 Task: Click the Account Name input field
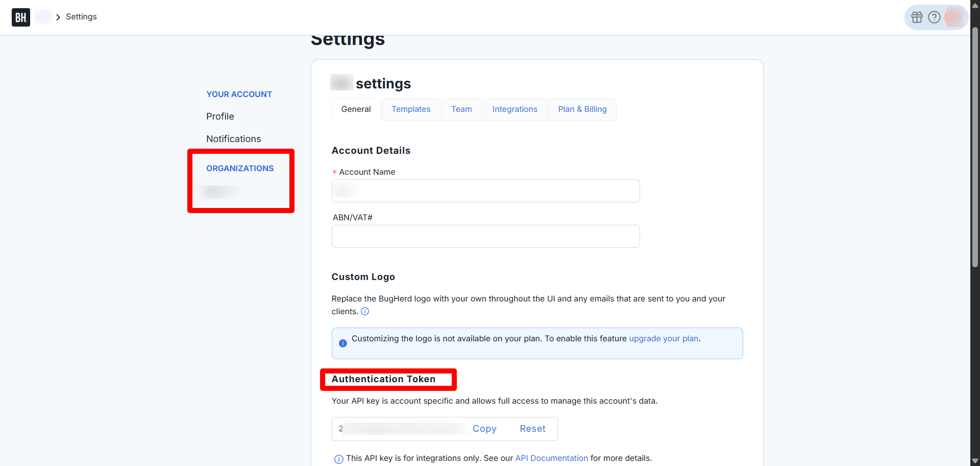[485, 191]
